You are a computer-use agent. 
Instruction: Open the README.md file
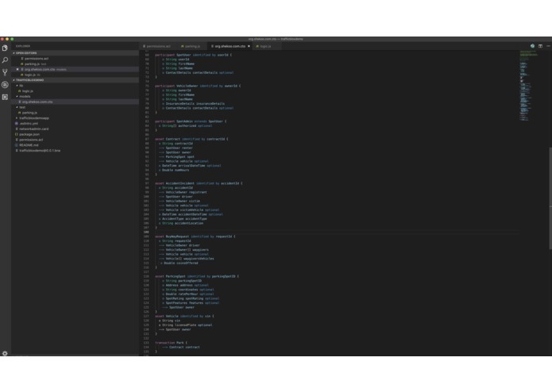point(29,145)
